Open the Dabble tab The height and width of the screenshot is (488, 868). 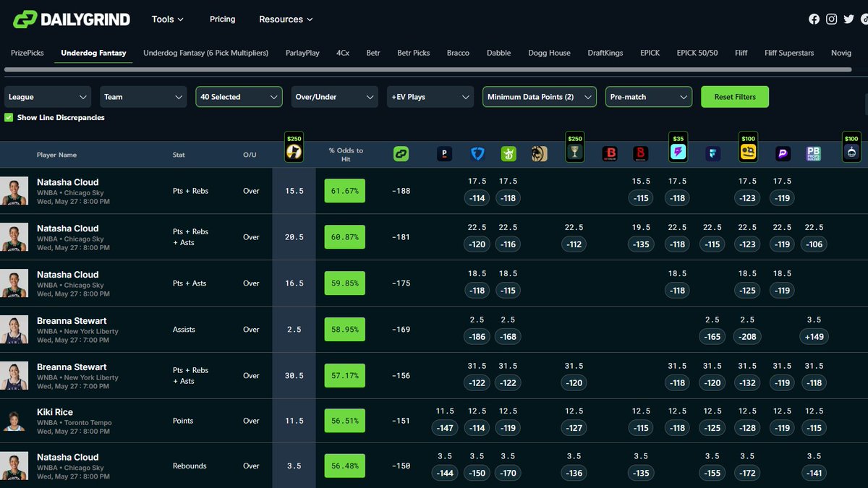tap(498, 53)
